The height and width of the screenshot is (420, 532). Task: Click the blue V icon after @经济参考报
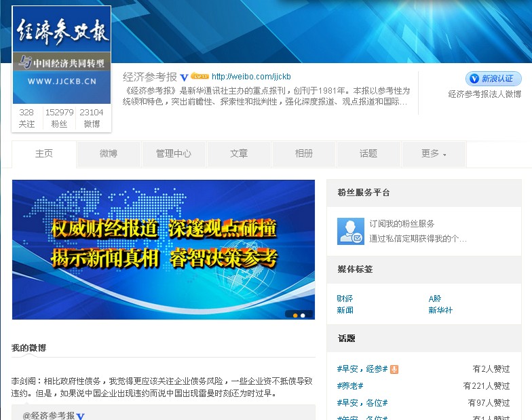coord(80,416)
